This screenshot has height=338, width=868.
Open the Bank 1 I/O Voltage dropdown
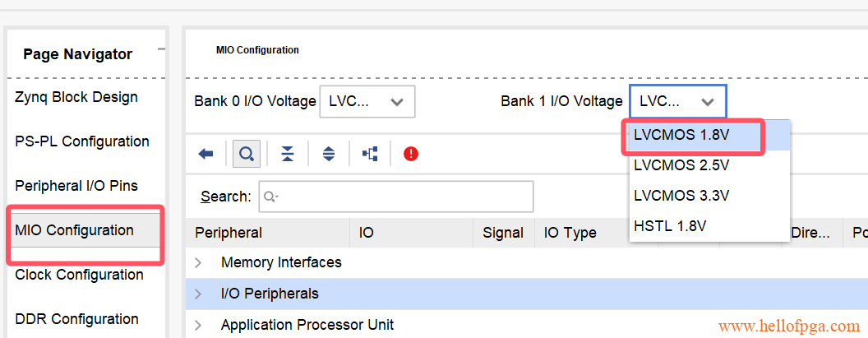(678, 102)
